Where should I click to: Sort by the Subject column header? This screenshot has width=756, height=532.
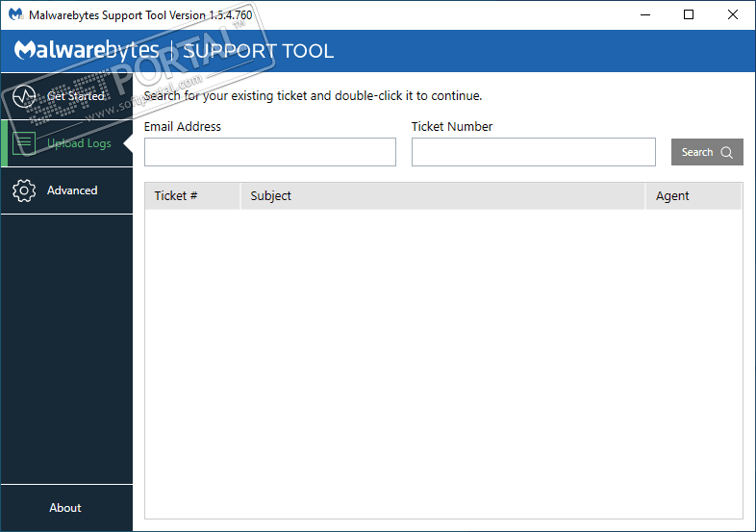coord(442,196)
